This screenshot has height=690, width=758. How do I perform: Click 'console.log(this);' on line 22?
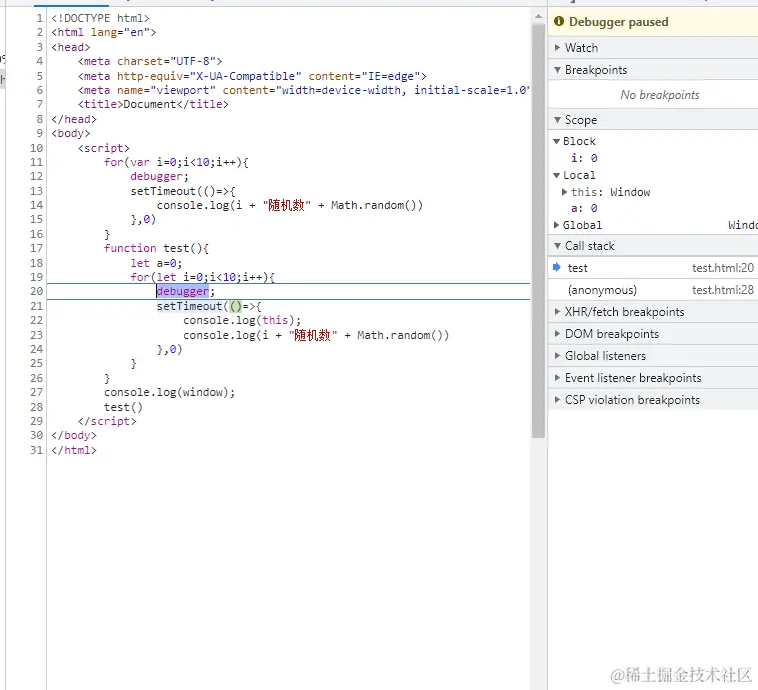(242, 320)
